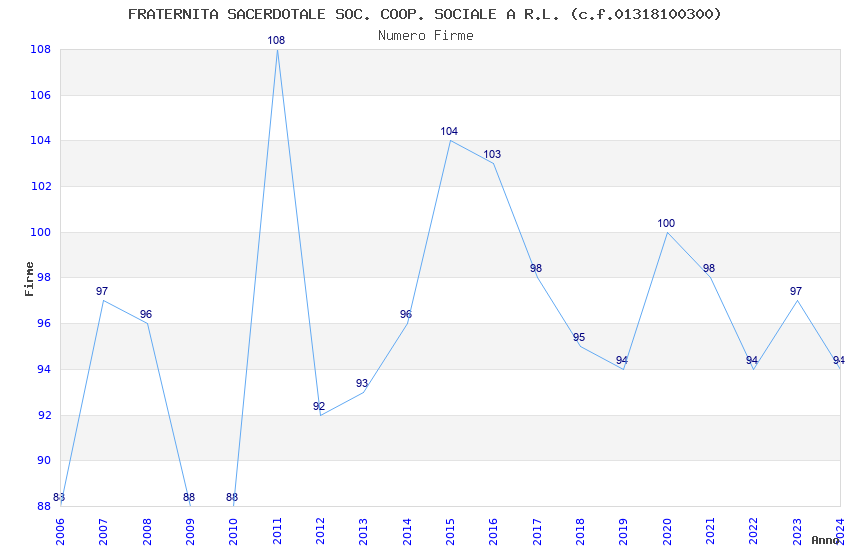
Task: Click the data label 93 at 2013
Action: coord(362,383)
